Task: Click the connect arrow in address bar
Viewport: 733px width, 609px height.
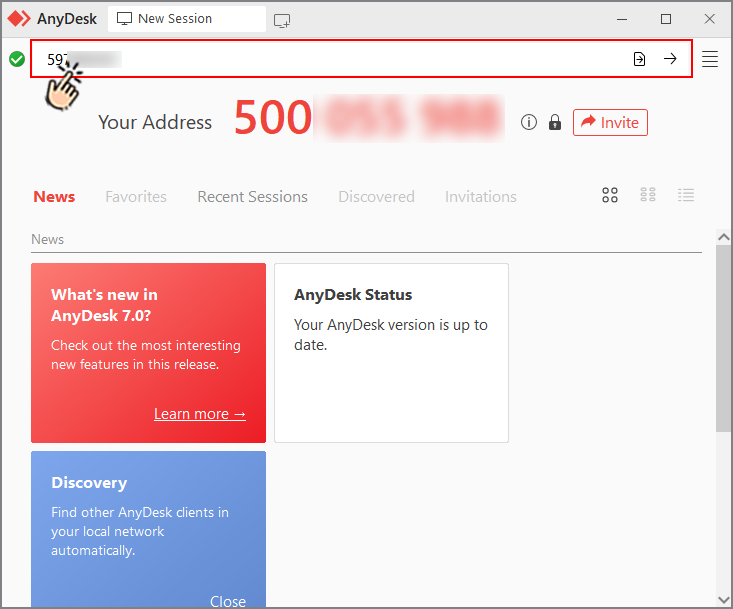Action: pos(670,59)
